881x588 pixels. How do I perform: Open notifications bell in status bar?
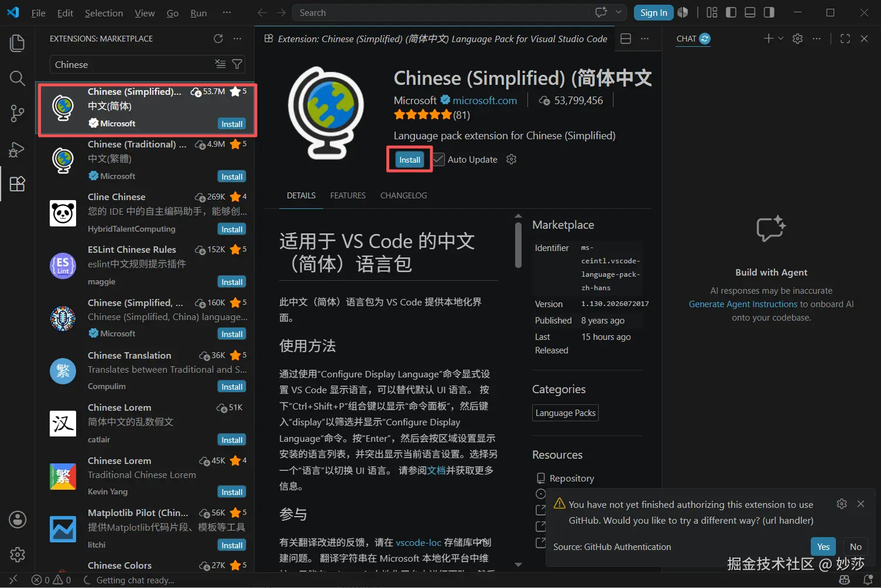(x=868, y=580)
